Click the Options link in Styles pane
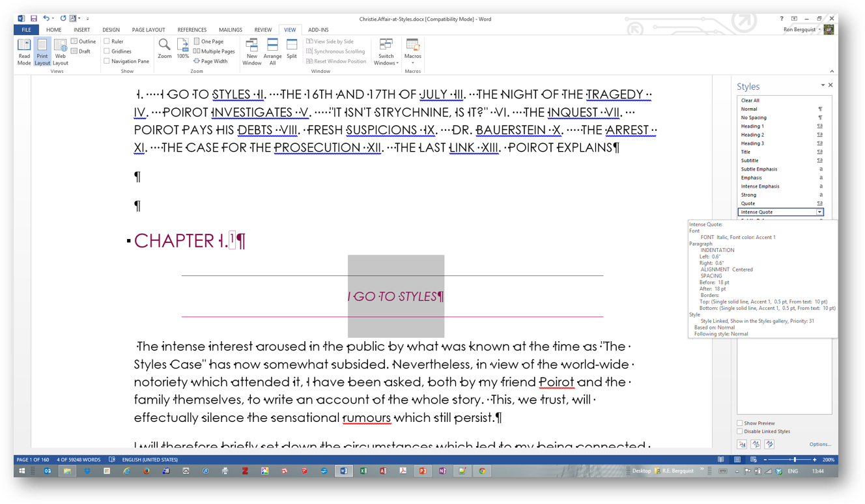This screenshot has height=504, width=865. pyautogui.click(x=819, y=444)
